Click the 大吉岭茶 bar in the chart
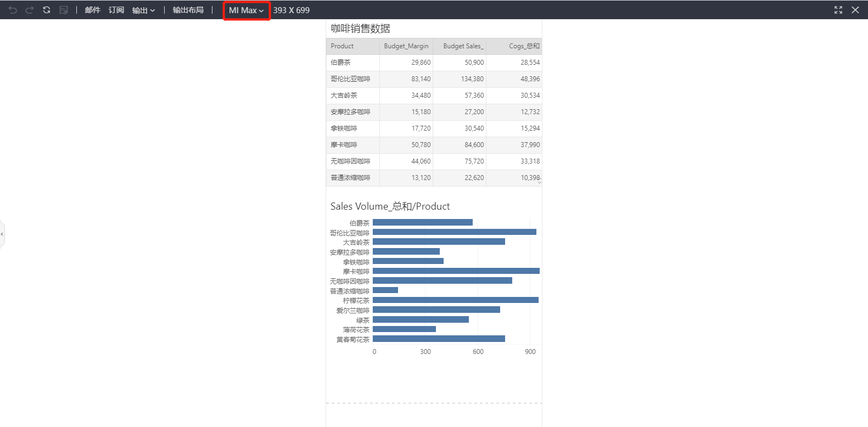868x427 pixels. click(439, 241)
